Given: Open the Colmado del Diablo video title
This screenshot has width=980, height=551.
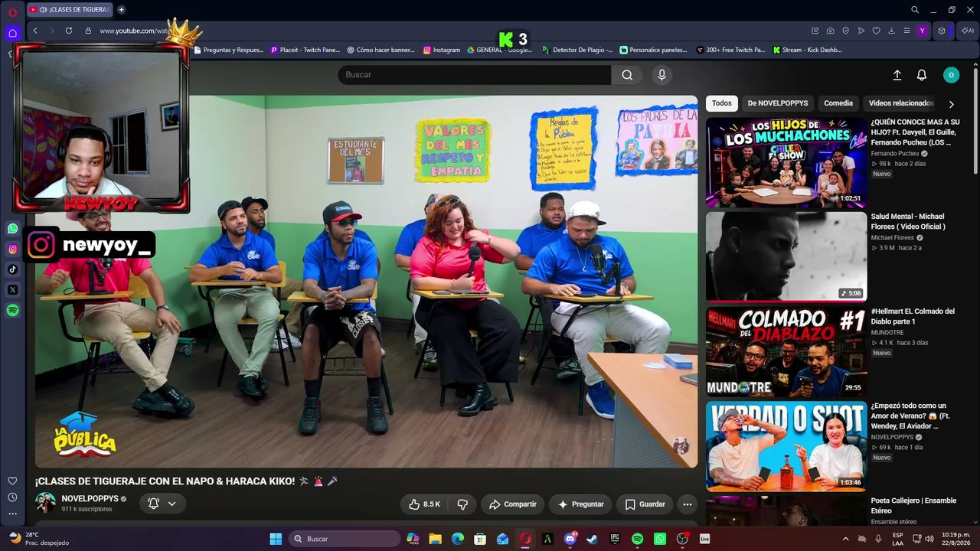Looking at the screenshot, I should (913, 316).
